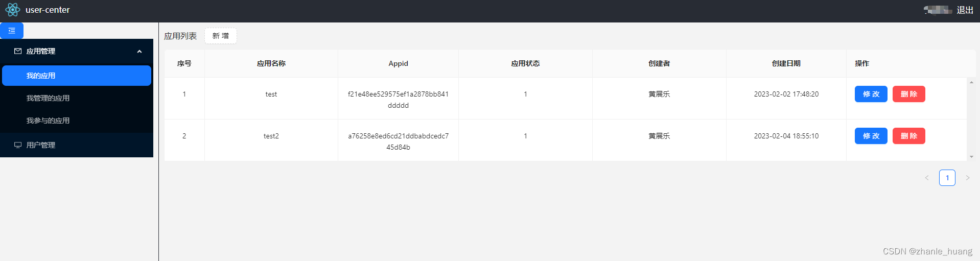Screen dimensions: 980x261
Task: Click the 创建者 column header
Action: coord(659,63)
